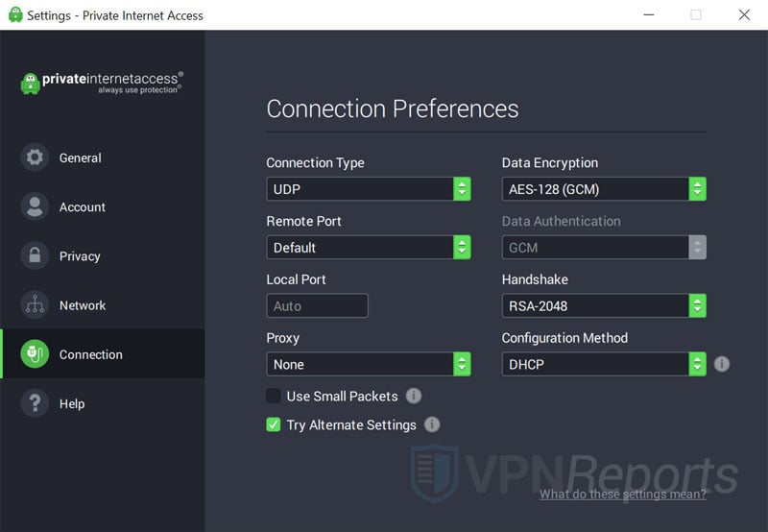Screen dimensions: 768x532
Task: Click the Local Port Auto input field
Action: (317, 305)
